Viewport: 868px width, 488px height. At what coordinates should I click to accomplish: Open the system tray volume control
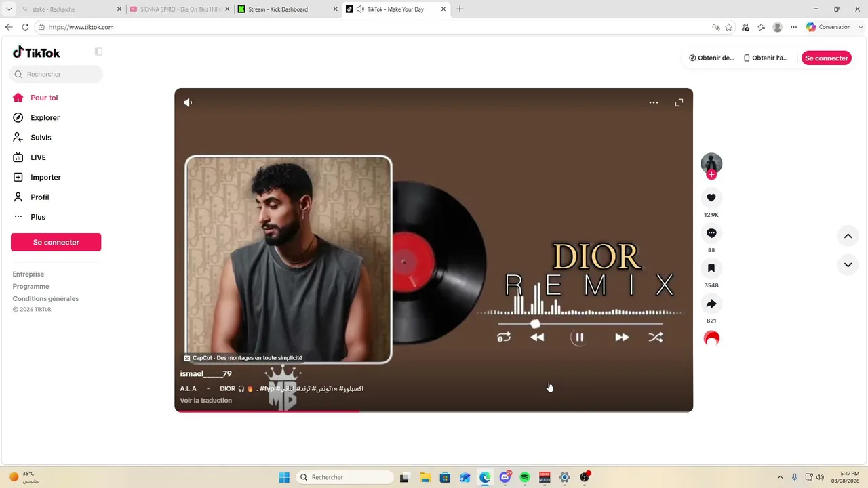coord(820,477)
